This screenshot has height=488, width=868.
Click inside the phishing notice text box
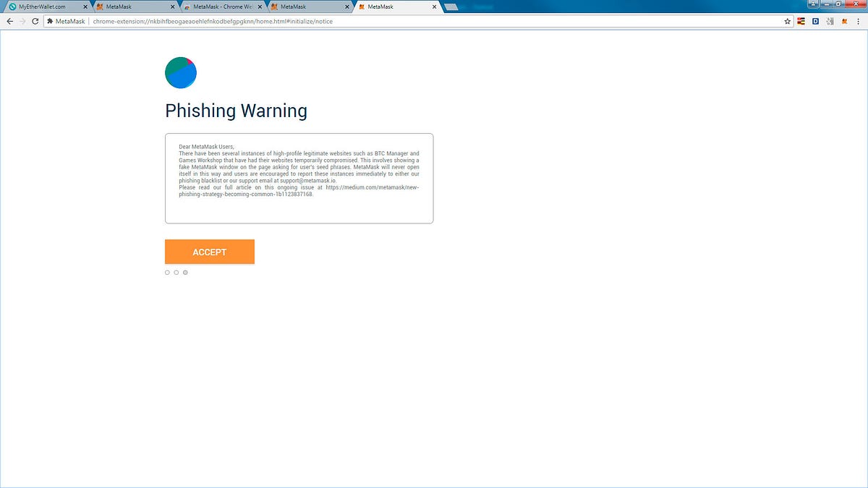pyautogui.click(x=299, y=179)
